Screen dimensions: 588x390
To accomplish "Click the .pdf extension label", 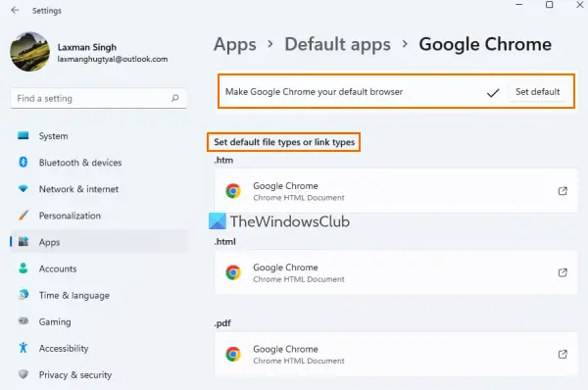I will tap(222, 323).
